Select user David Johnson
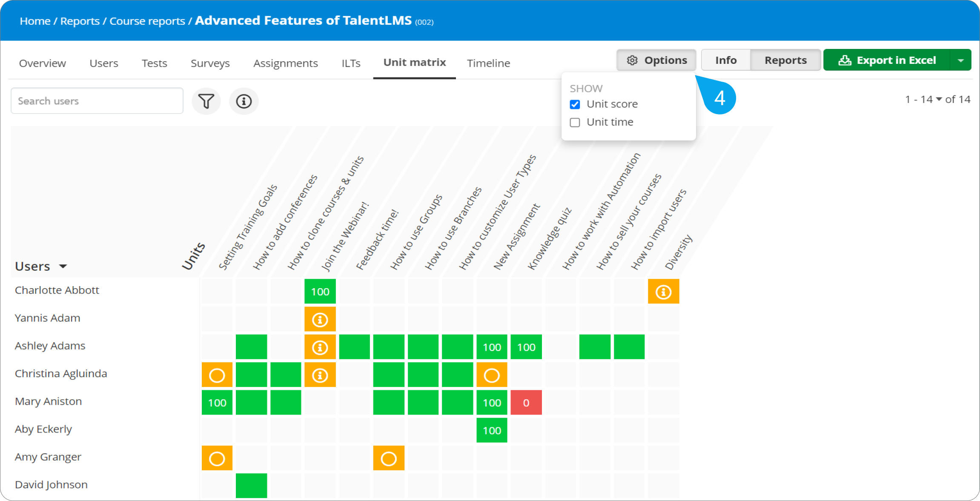980x501 pixels. click(x=51, y=484)
